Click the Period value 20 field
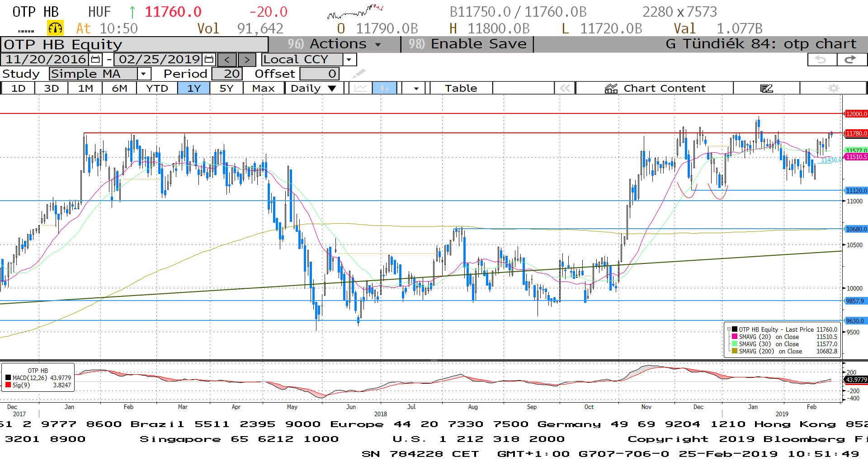Screen dimensions: 868x470 click(227, 74)
